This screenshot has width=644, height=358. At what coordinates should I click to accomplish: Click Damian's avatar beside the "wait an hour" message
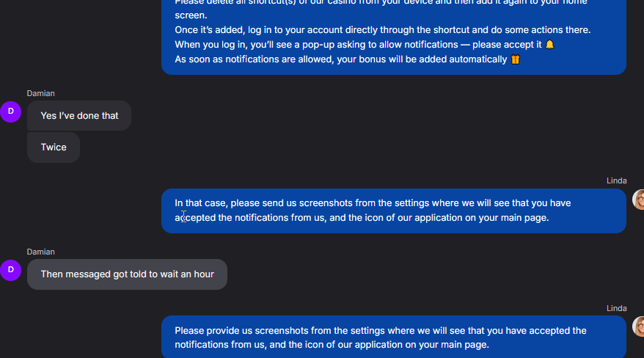click(10, 270)
